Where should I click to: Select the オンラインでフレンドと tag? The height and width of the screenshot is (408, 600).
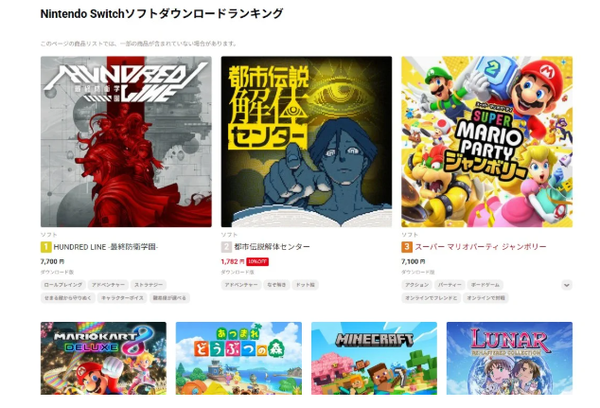click(x=431, y=298)
